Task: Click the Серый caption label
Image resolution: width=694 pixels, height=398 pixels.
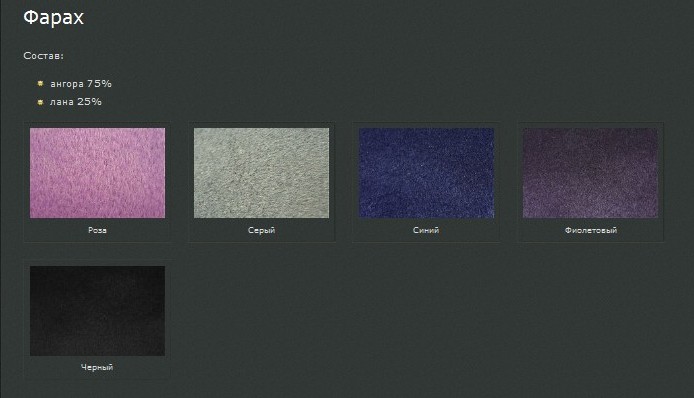Action: [262, 230]
